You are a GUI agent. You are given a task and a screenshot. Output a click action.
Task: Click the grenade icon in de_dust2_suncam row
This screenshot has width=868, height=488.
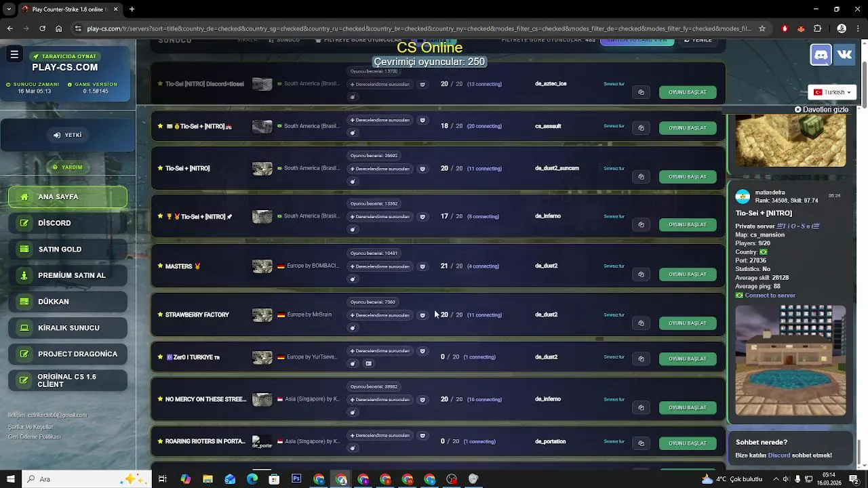tap(353, 181)
